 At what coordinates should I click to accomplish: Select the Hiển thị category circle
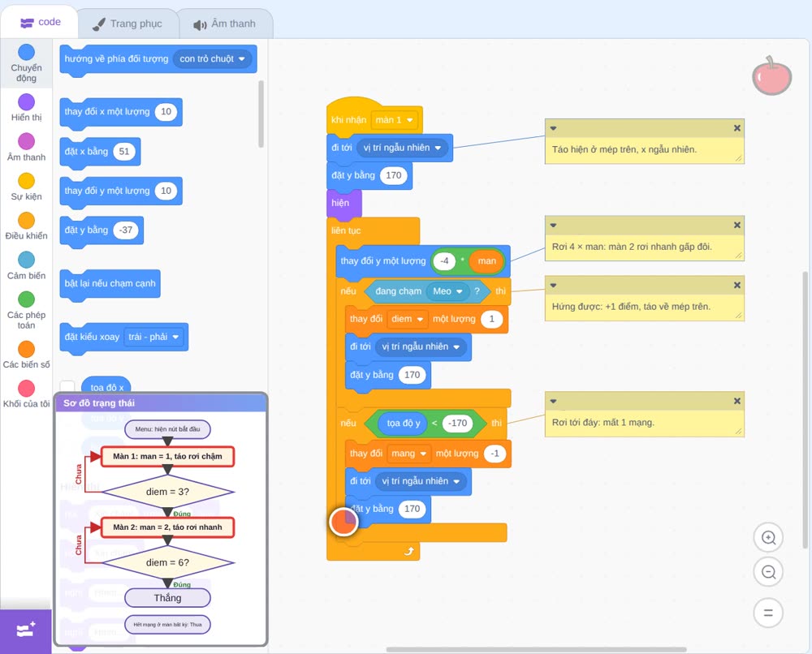coord(27,102)
